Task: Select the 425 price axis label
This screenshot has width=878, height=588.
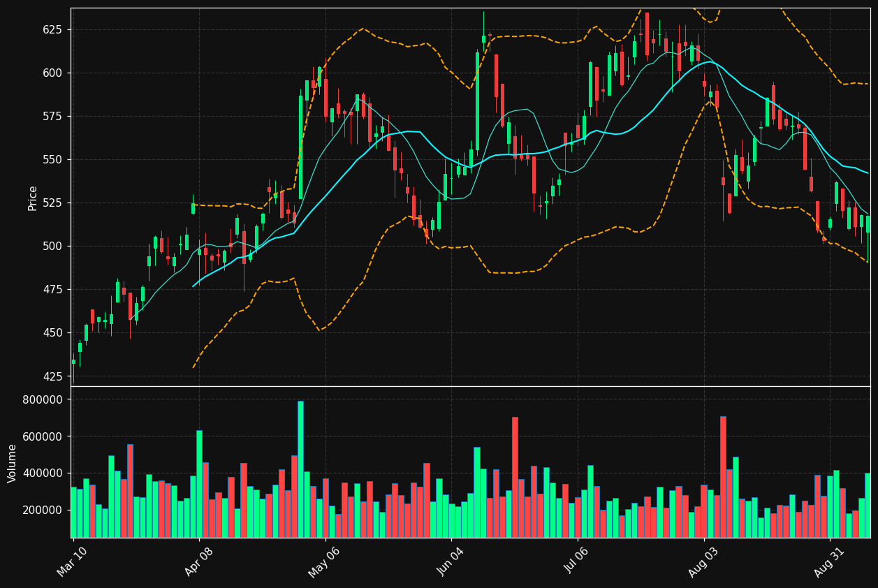Action: pos(52,376)
